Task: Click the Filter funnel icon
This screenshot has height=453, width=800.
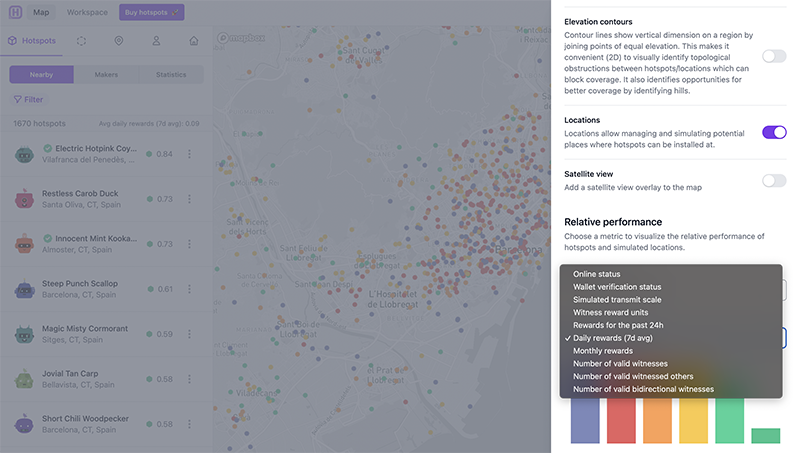Action: (17, 100)
